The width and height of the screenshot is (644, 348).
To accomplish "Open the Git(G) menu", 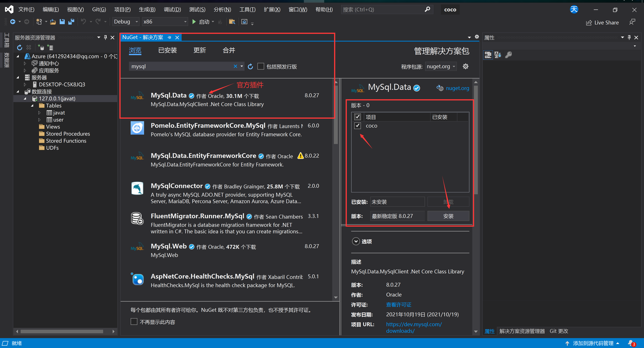I will pyautogui.click(x=99, y=10).
